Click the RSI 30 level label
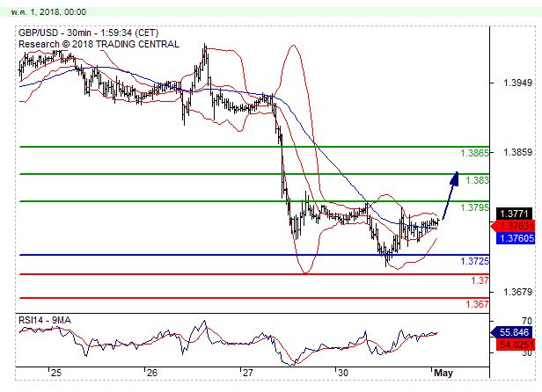Screen dimensions: 542x392 point(527,352)
